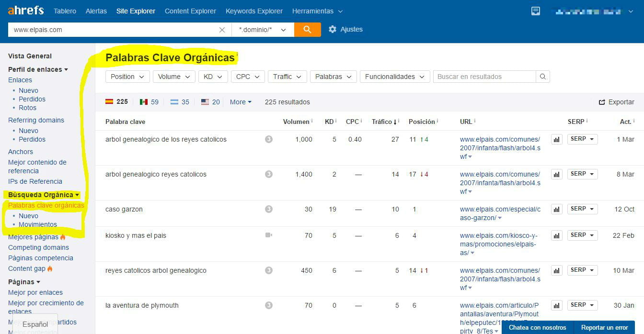Open Content gap in sidebar
The height and width of the screenshot is (334, 644).
point(27,268)
